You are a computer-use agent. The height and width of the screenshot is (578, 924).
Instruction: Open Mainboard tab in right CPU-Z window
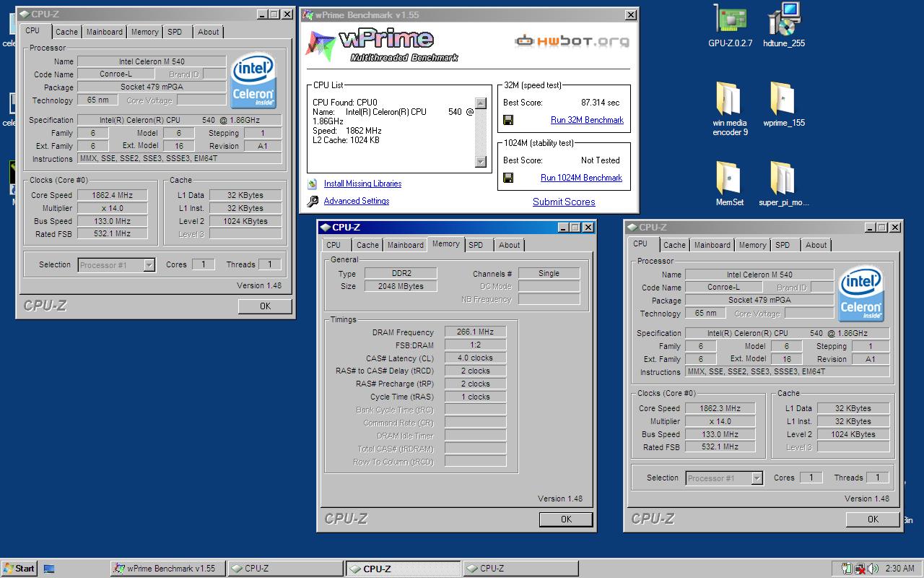712,245
